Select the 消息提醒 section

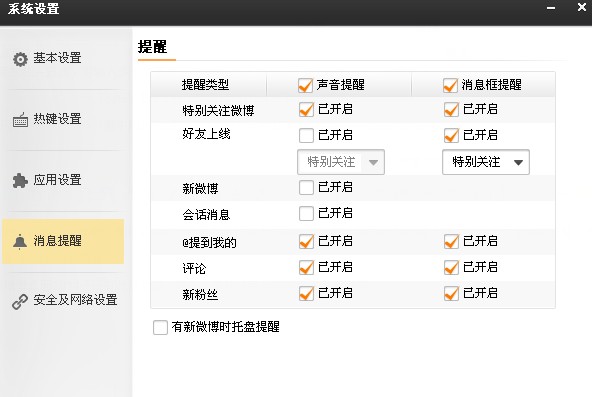click(x=63, y=241)
